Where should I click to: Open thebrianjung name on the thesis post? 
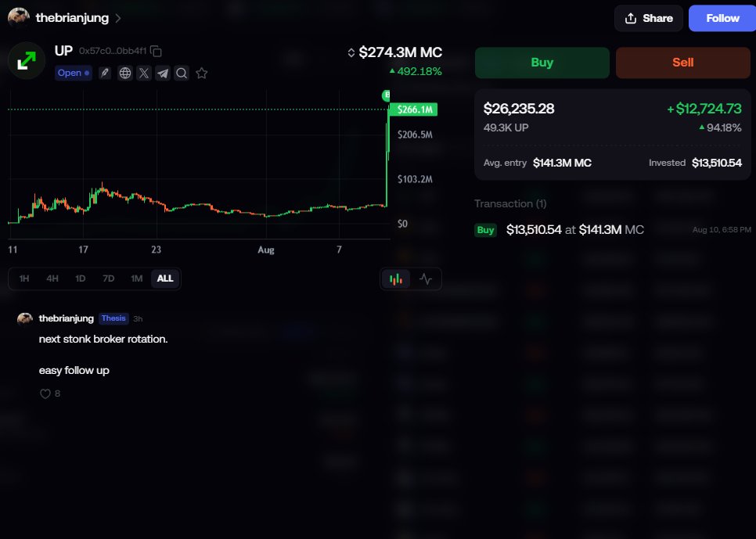[x=66, y=318]
